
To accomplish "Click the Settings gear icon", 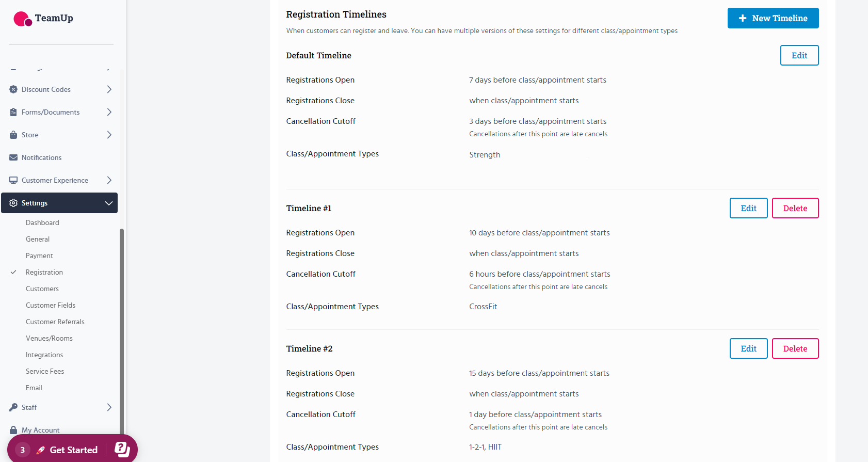I will (13, 203).
